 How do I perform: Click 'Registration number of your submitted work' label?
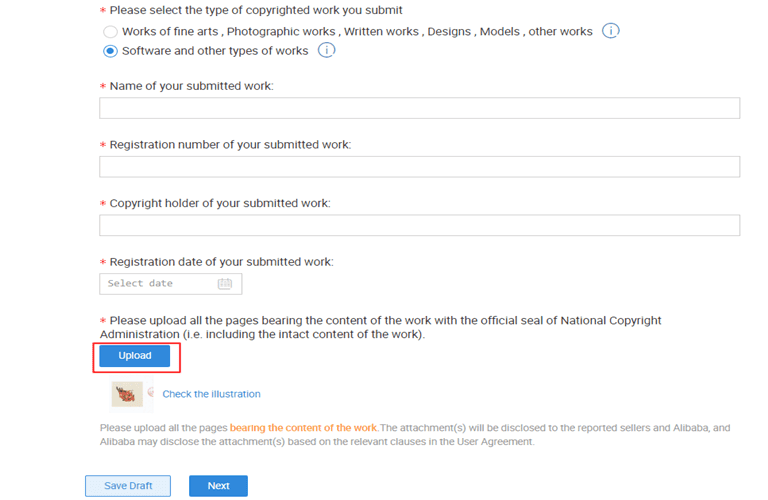(230, 145)
